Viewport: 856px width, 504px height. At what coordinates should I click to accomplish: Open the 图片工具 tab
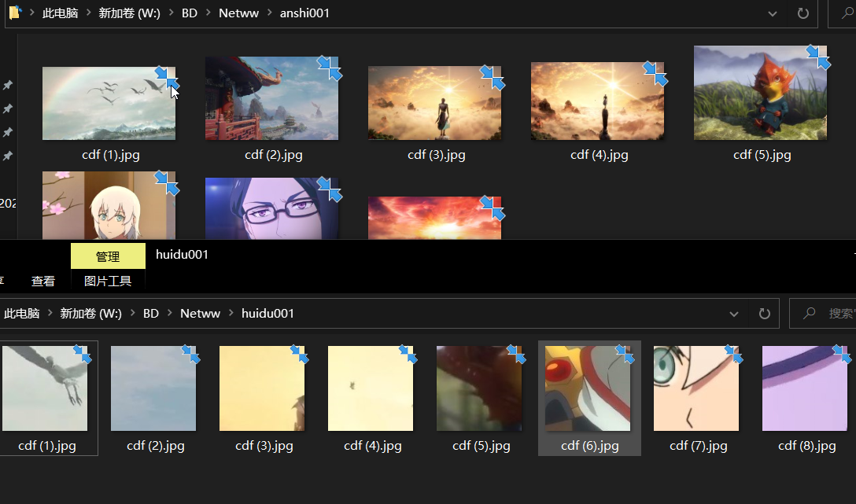tap(108, 281)
